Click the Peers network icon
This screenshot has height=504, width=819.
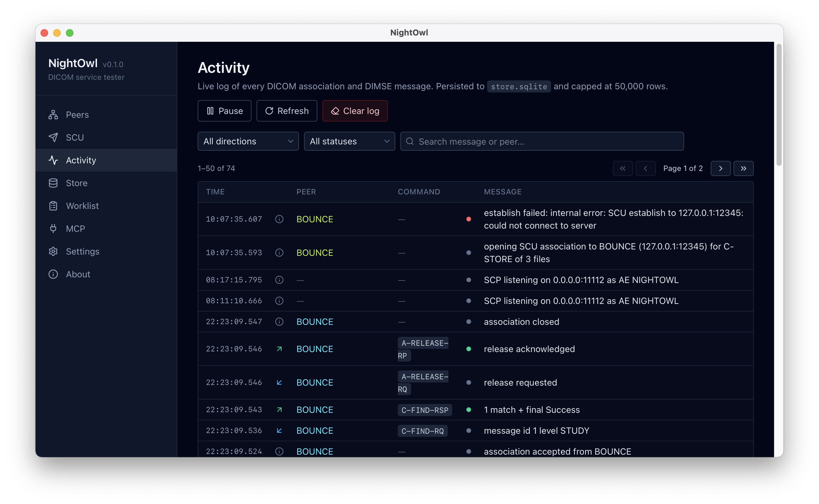(x=53, y=115)
